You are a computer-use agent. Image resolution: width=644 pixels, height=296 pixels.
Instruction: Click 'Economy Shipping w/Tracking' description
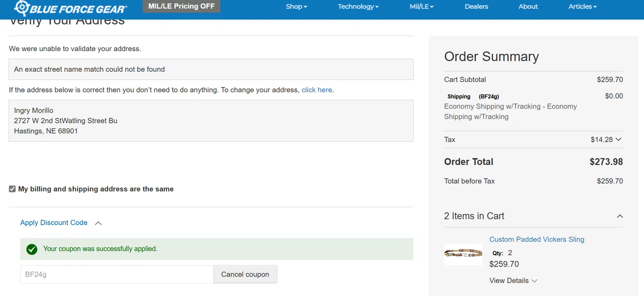tap(510, 111)
